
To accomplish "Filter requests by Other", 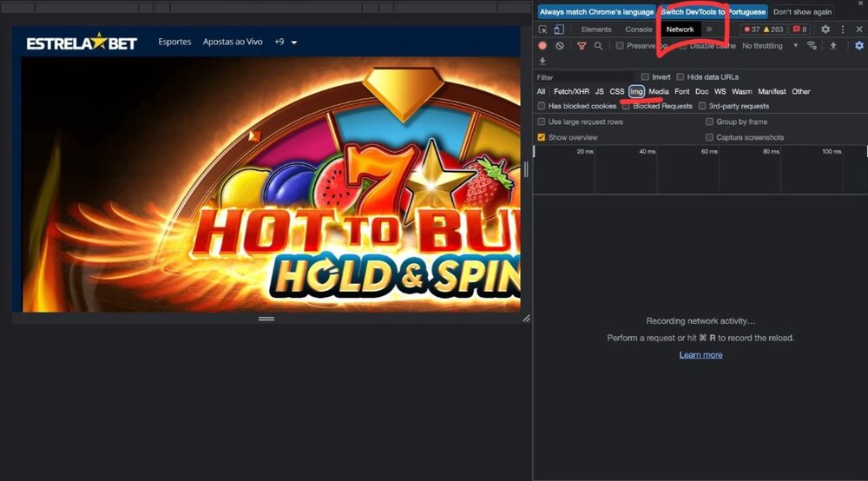I will [800, 91].
